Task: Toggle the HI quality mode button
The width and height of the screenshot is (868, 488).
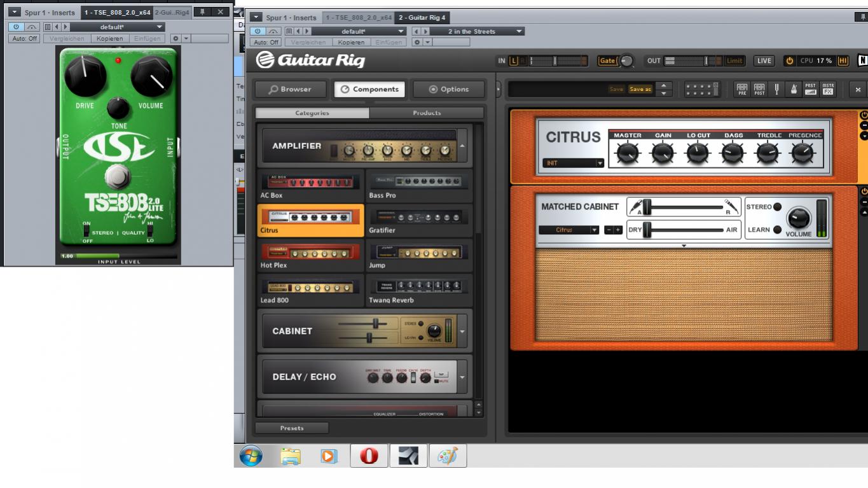Action: pos(843,61)
